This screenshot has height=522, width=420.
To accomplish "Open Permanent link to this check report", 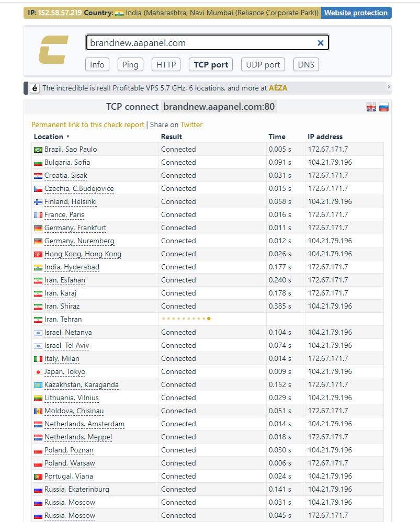I will click(88, 125).
